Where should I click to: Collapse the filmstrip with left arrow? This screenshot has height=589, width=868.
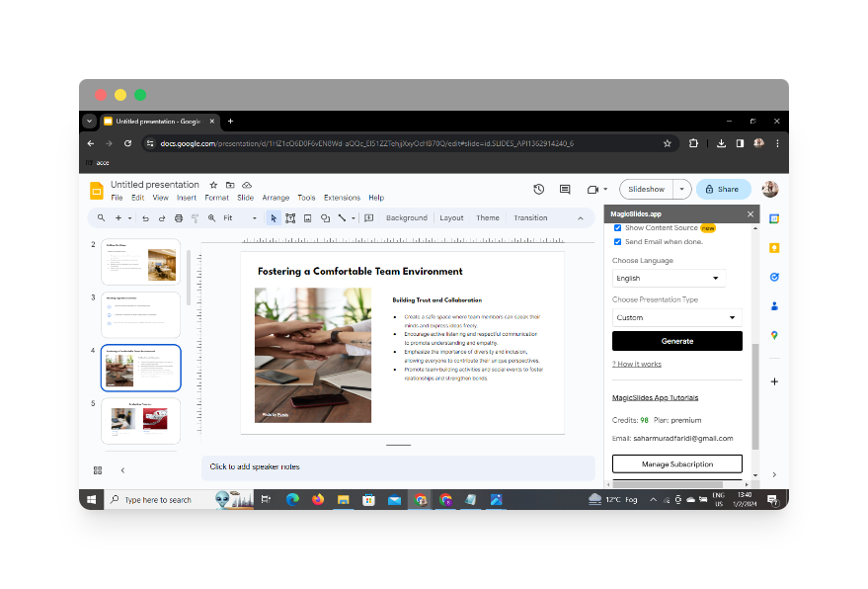coord(122,470)
